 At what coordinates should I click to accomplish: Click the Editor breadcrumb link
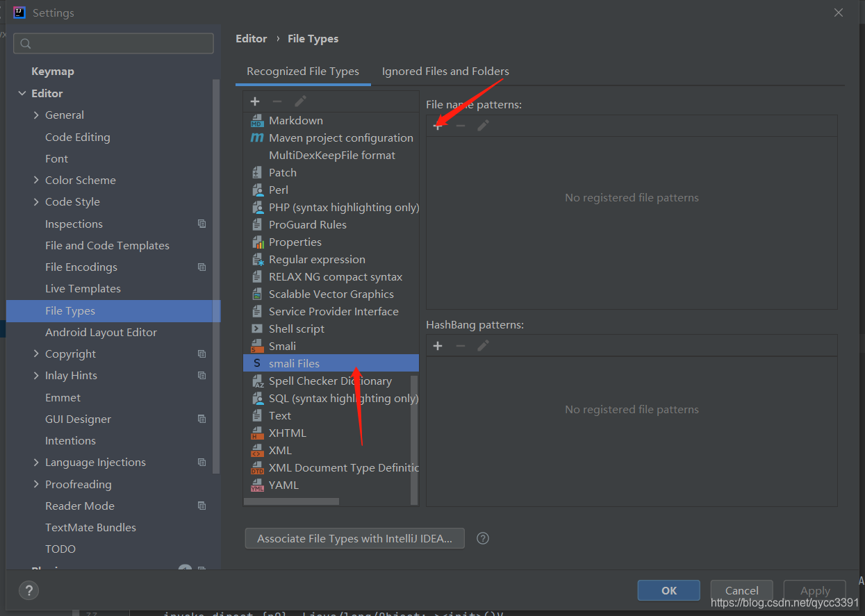[x=252, y=39]
